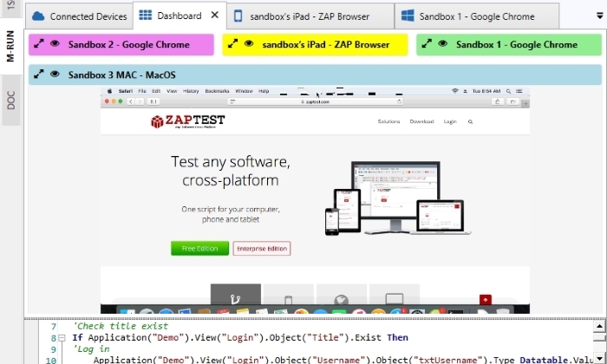Image resolution: width=607 pixels, height=364 pixels.
Task: Click the 'Log in comment line
Action: 91,349
